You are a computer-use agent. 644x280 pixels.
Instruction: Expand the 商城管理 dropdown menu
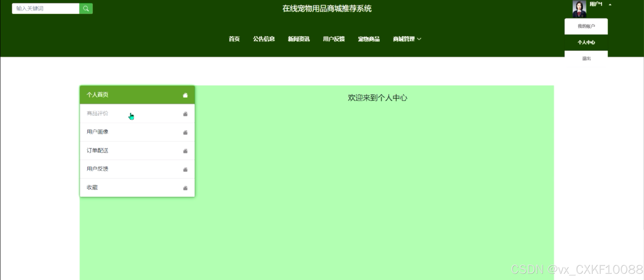click(x=407, y=39)
